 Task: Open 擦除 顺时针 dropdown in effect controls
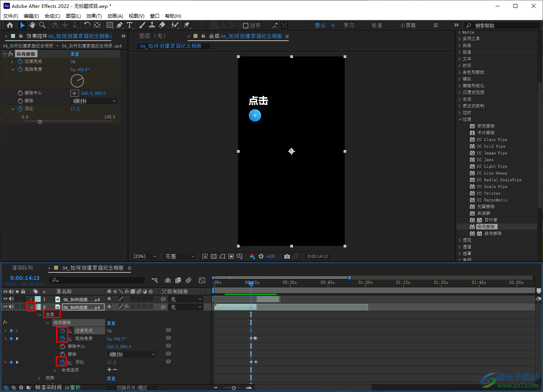[x=94, y=101]
